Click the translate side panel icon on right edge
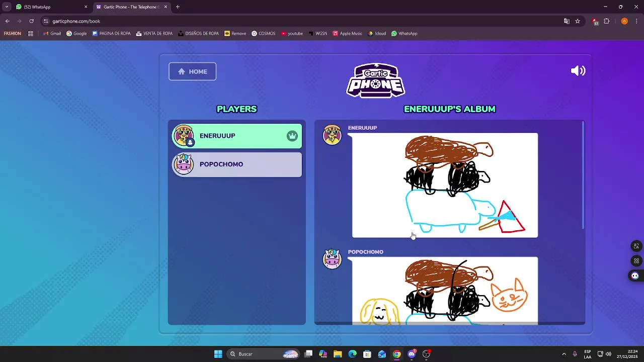The image size is (644, 362). coord(636,246)
